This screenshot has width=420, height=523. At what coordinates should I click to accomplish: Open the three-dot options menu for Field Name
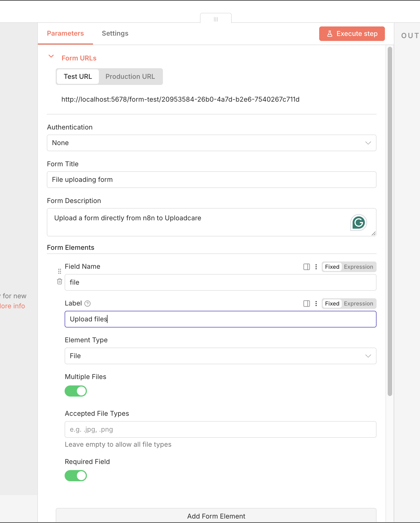[316, 267]
